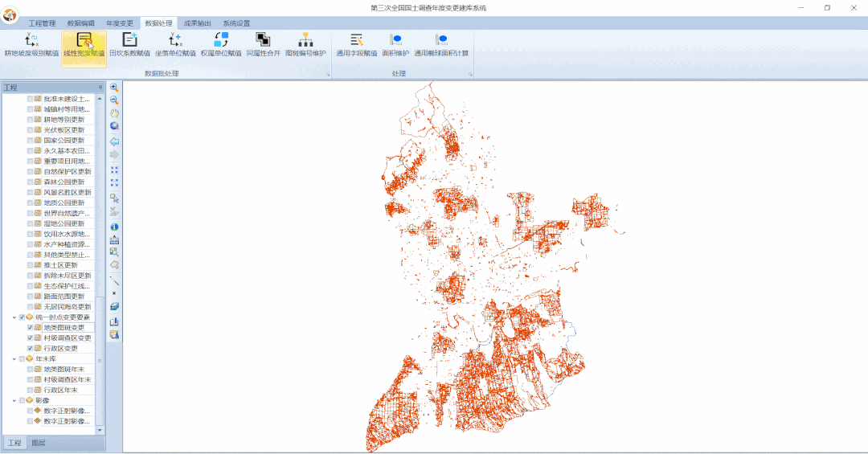This screenshot has height=454, width=868.
Task: Click 图斑编号维护 ribbon tool
Action: (305, 45)
